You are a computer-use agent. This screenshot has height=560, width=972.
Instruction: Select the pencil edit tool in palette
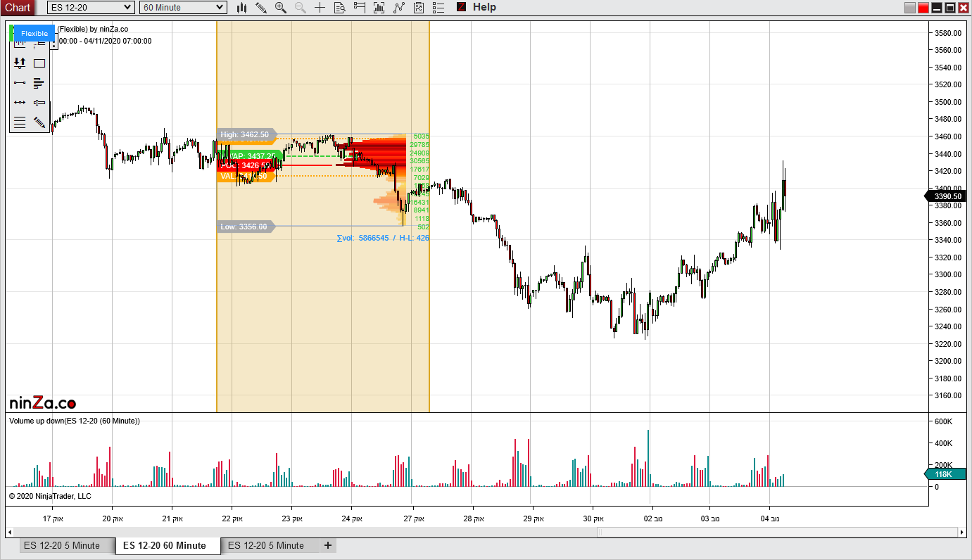(39, 122)
